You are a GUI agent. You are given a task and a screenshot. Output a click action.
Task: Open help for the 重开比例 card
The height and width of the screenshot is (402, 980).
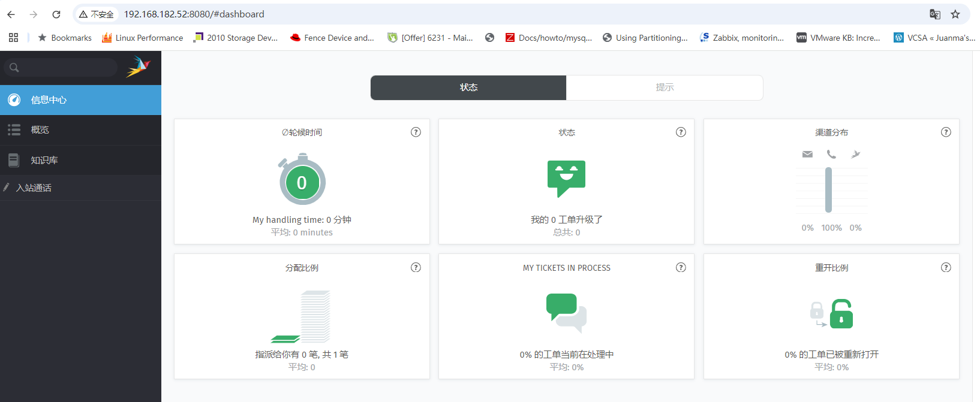click(946, 268)
